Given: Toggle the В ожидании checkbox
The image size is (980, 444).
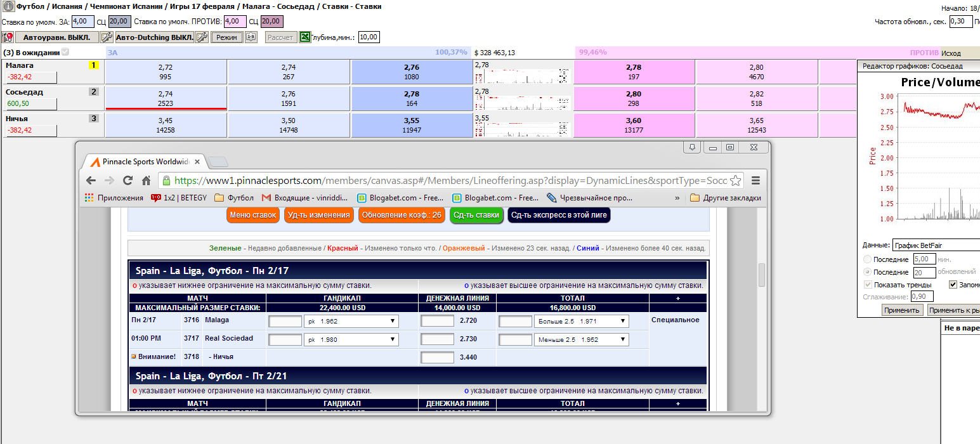Looking at the screenshot, I should [65, 53].
